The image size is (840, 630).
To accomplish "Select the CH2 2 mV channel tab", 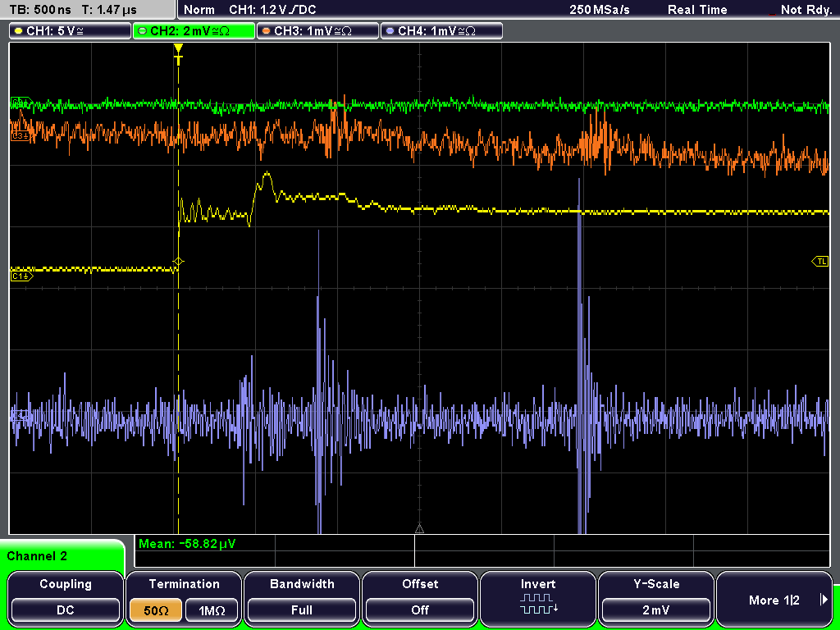I will pos(194,31).
